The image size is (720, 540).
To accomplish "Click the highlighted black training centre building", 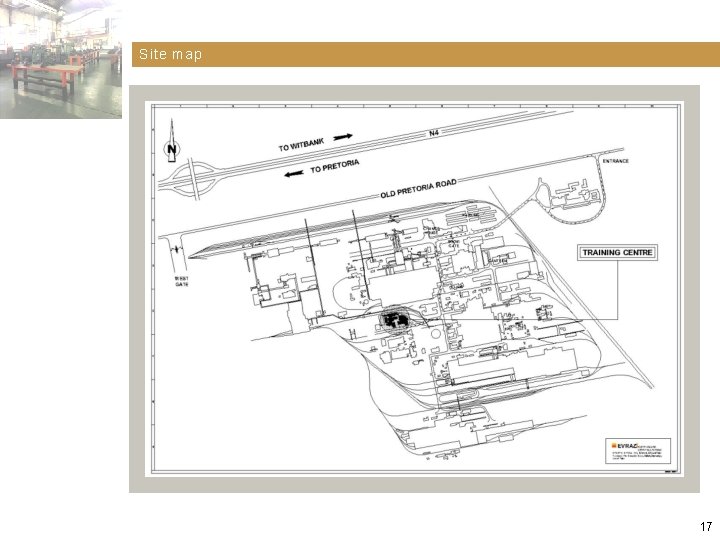I will 394,320.
